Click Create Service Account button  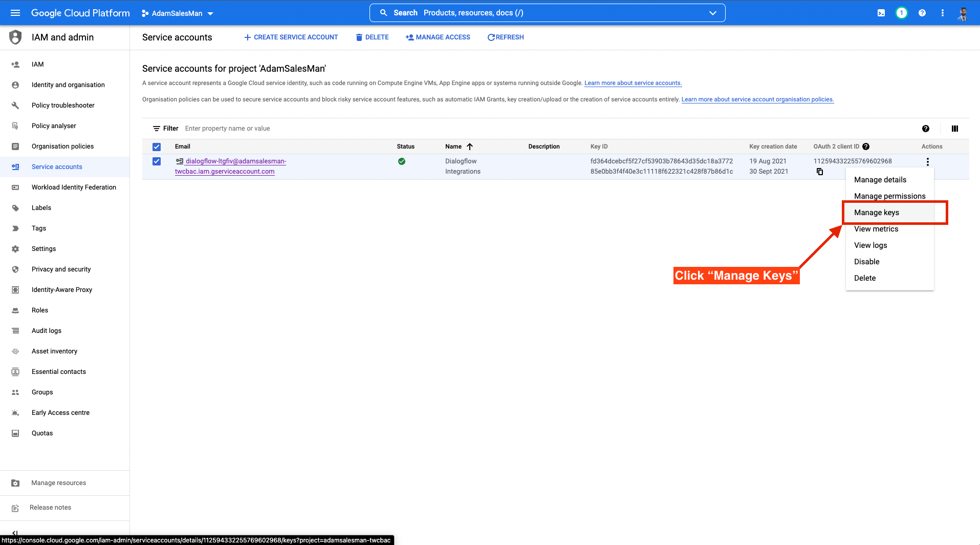(x=291, y=37)
